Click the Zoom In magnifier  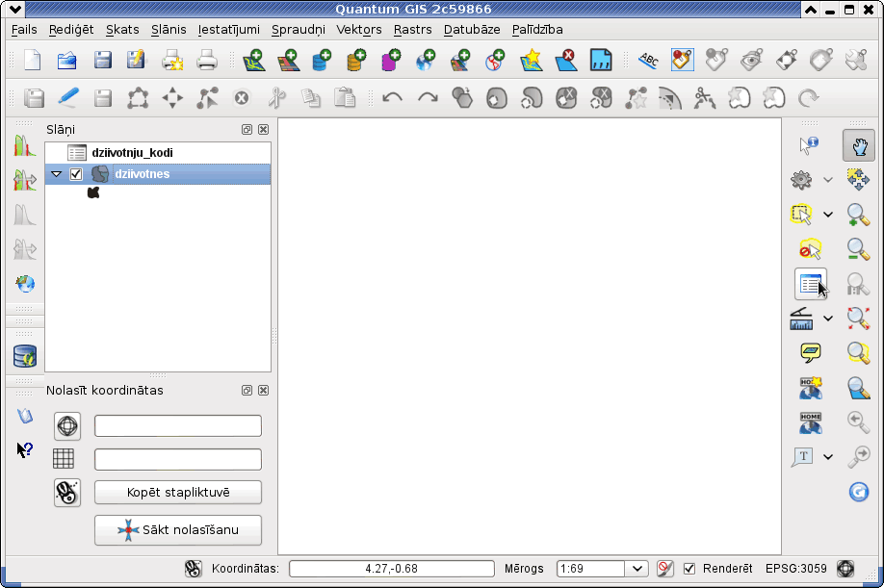click(858, 215)
